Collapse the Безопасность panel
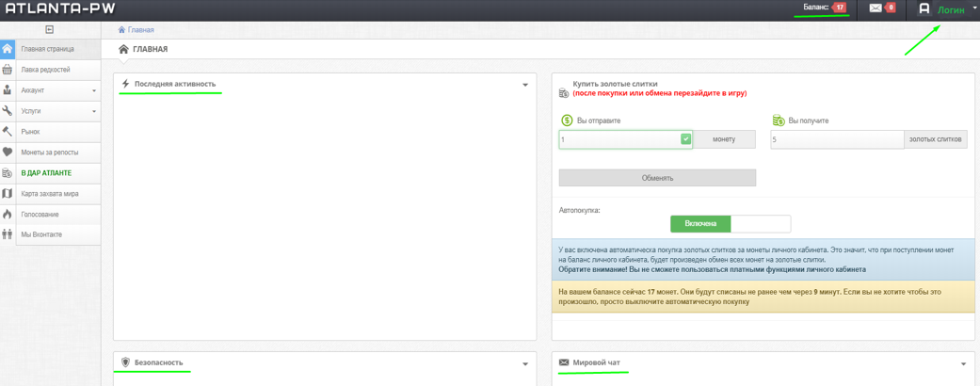980x386 pixels. [525, 362]
